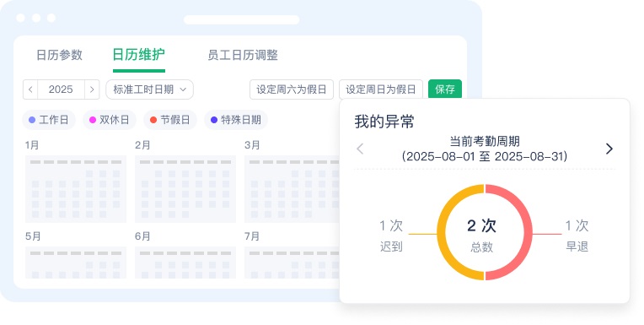Viewport: 644px width, 325px height.
Task: Go to next year after 2025
Action: 92,89
